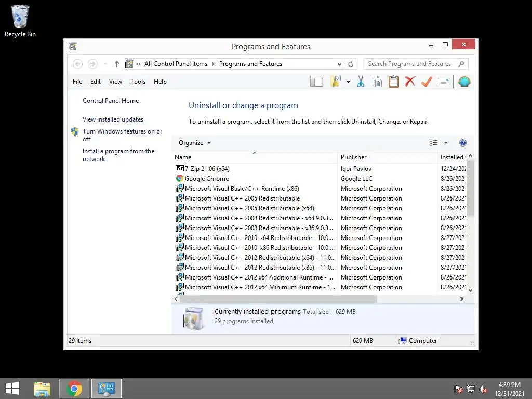Screen dimensions: 532x399
Task: Click the layout pane toolbar icon
Action: tap(316, 82)
